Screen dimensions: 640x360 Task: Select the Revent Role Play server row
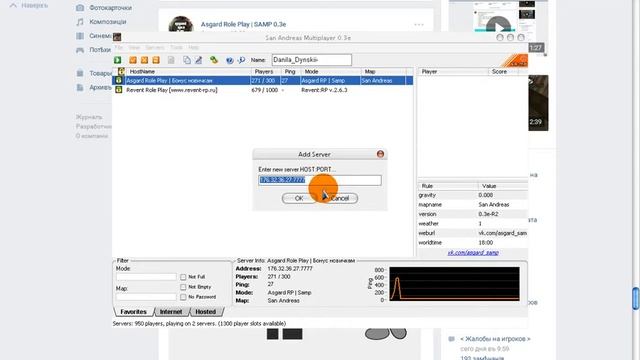[263, 90]
